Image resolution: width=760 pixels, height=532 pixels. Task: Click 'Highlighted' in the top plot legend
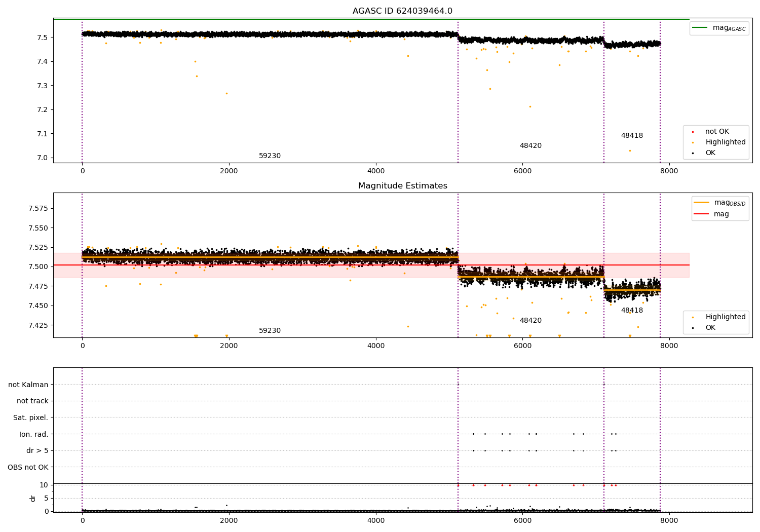point(726,142)
